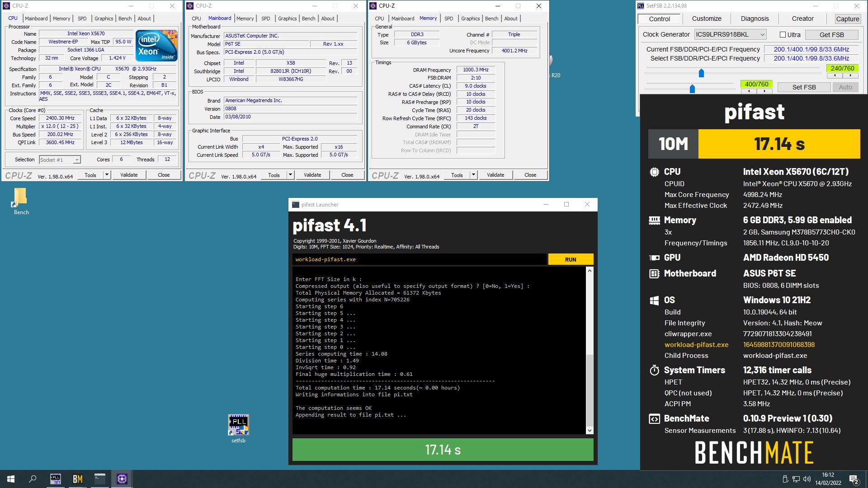Expand Tools arrow in first CPU-Z window
868x488 pixels.
click(x=107, y=175)
